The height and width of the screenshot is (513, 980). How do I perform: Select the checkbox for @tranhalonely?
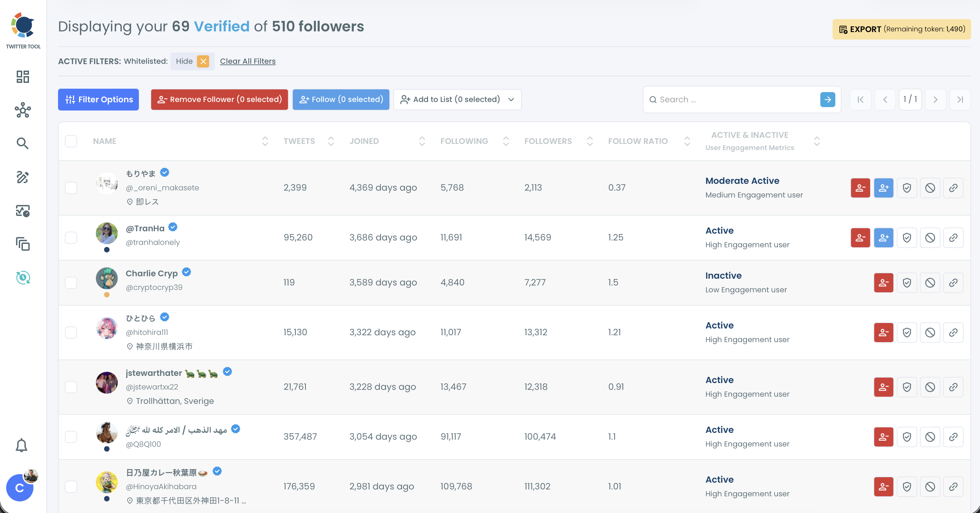[x=71, y=238]
